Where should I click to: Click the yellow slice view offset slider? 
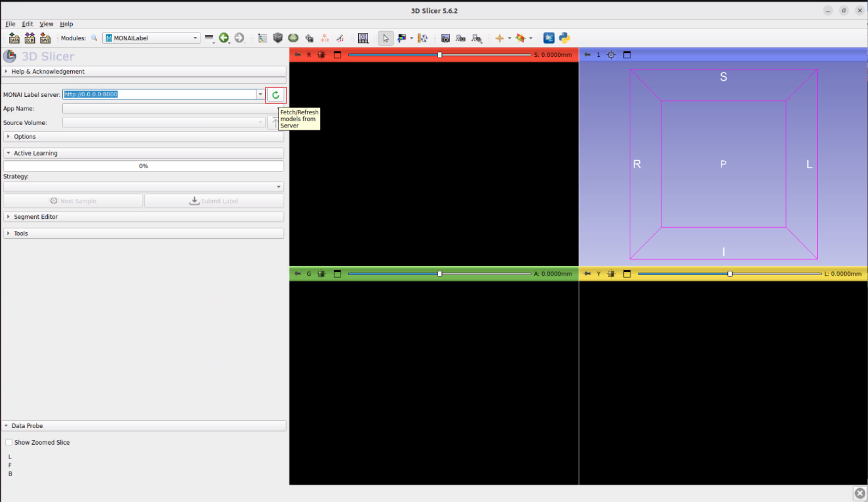click(729, 274)
